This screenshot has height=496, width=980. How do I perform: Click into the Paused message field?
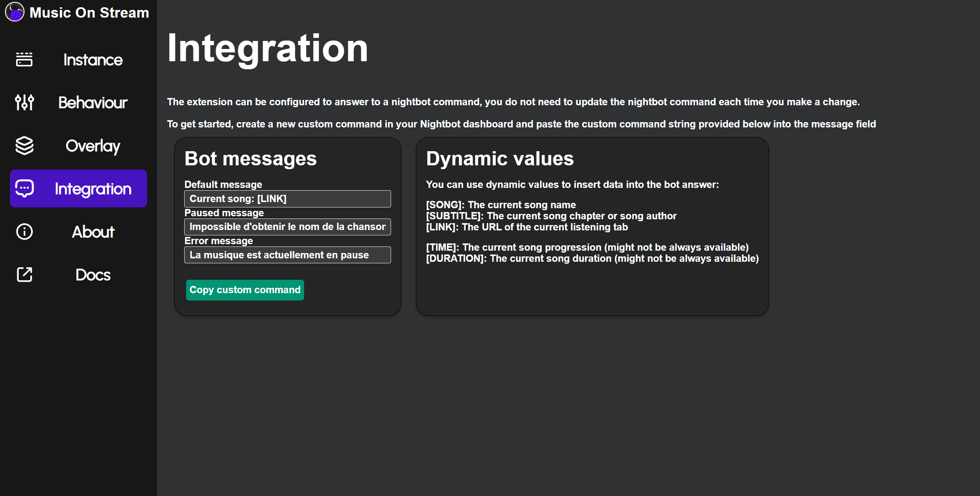tap(287, 227)
